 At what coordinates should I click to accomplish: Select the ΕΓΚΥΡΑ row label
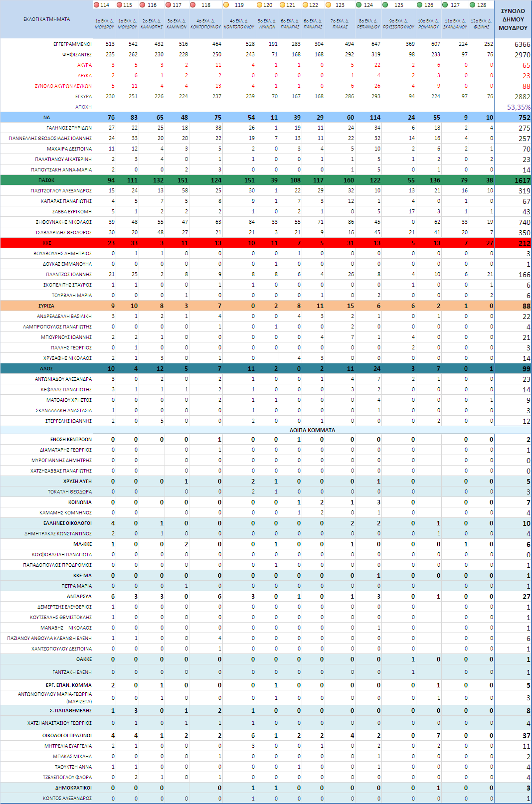click(x=83, y=96)
